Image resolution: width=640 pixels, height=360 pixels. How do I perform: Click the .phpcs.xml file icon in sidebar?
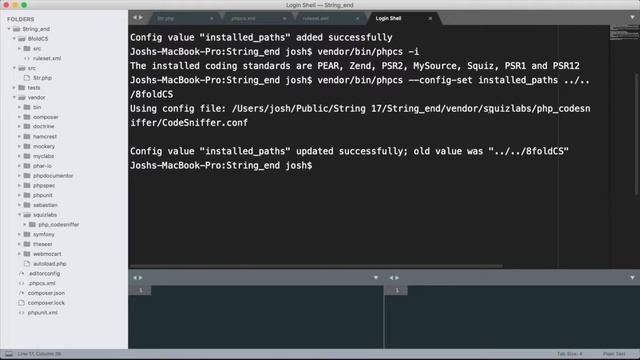(22, 283)
